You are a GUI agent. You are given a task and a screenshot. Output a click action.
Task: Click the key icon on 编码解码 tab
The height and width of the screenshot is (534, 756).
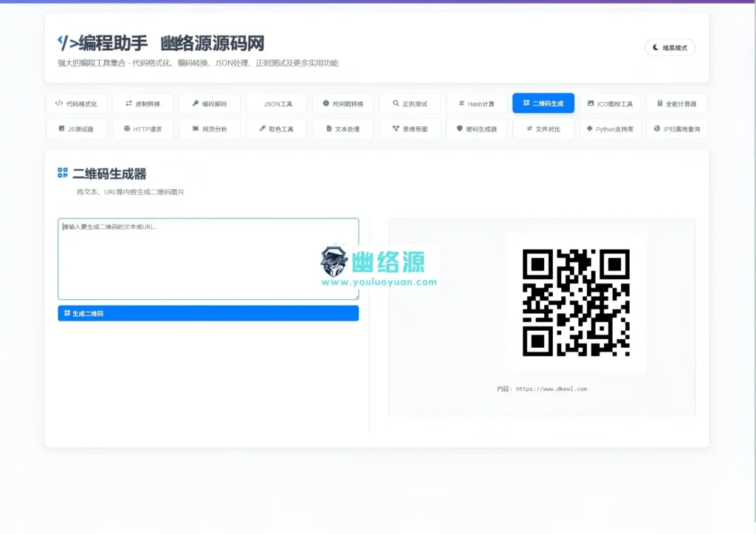[x=195, y=103]
